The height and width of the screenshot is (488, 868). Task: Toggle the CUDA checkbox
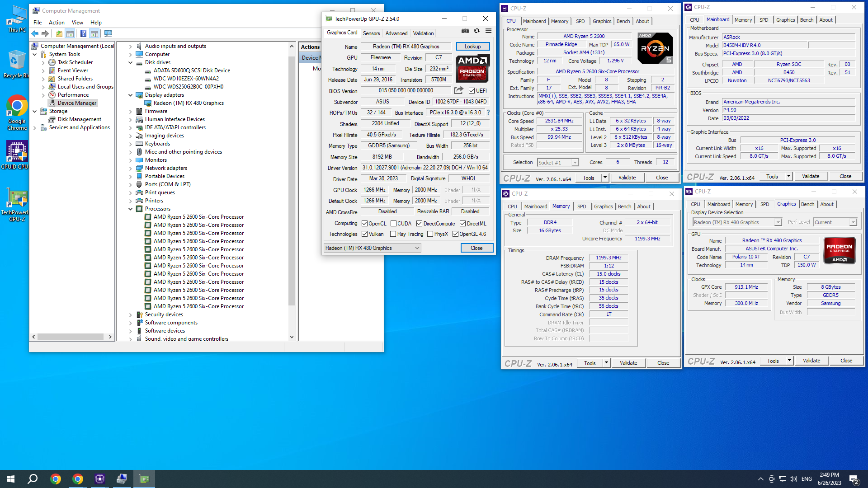pos(394,224)
